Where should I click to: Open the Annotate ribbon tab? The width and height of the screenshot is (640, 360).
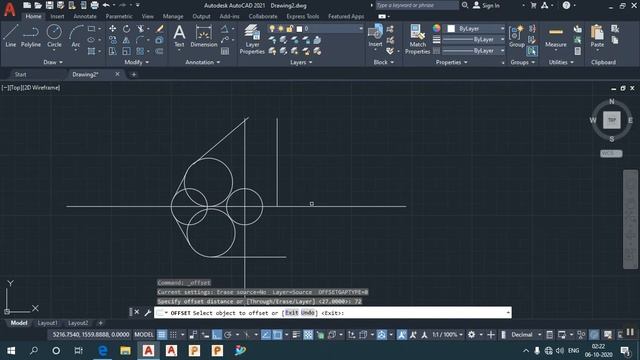click(85, 16)
